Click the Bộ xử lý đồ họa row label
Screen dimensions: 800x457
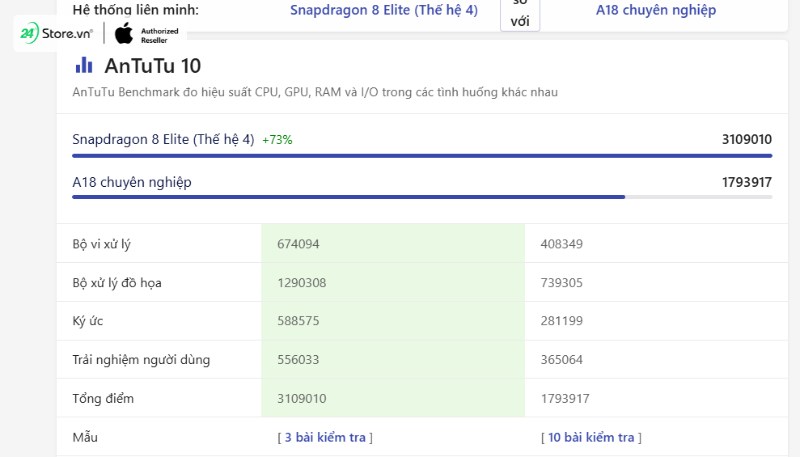(117, 283)
